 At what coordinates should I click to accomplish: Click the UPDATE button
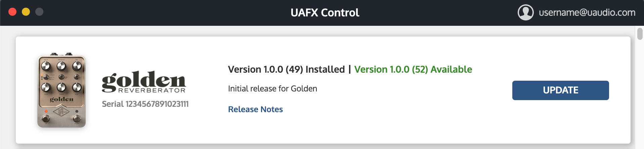click(560, 90)
